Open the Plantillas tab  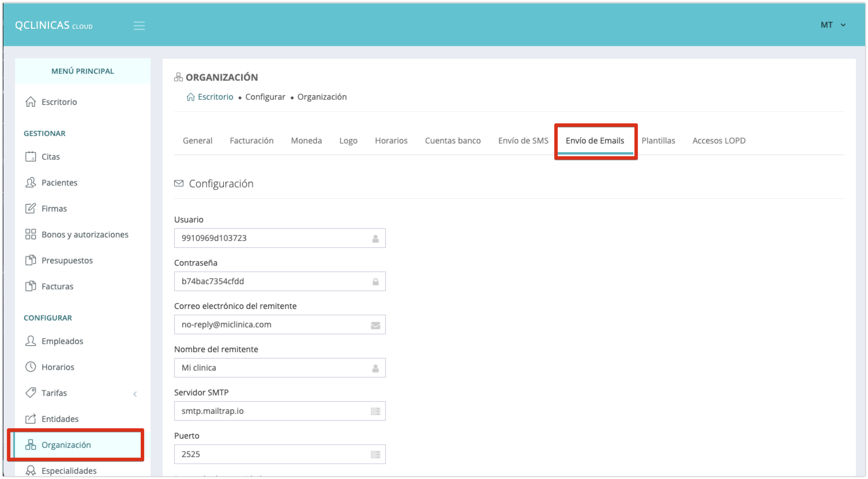pos(658,140)
